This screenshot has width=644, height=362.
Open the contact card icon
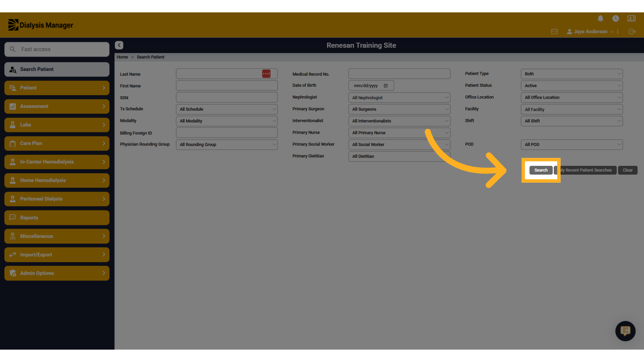(x=631, y=18)
